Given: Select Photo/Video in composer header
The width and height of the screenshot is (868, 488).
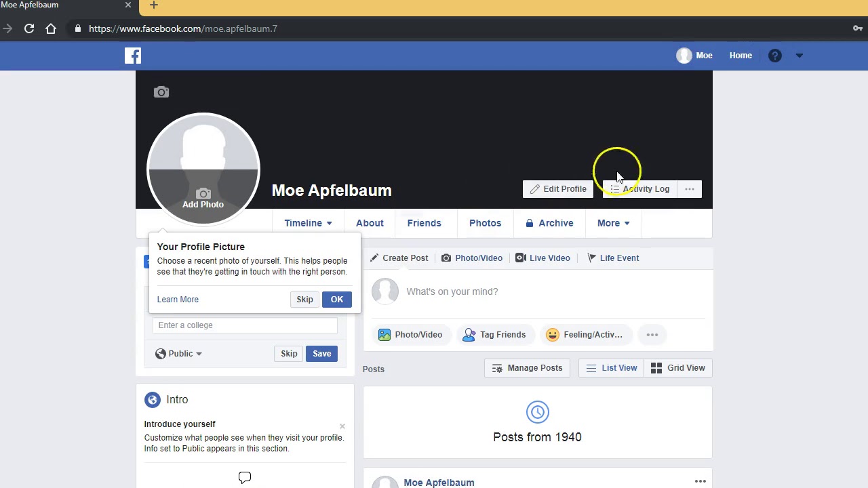Looking at the screenshot, I should (472, 258).
